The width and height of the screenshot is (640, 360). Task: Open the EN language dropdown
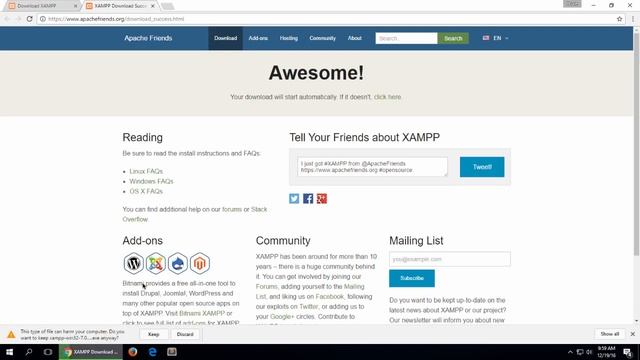pos(495,38)
